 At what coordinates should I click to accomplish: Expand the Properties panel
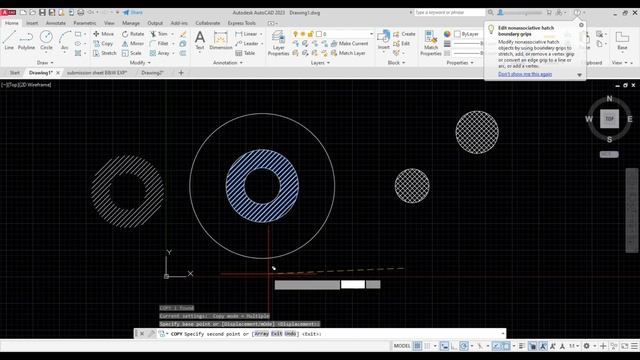[460, 63]
